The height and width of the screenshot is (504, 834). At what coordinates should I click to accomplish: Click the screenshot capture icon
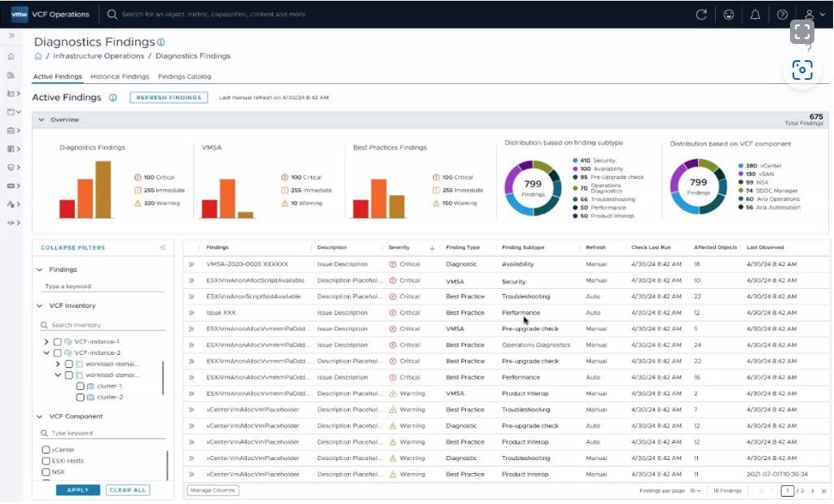[x=802, y=70]
